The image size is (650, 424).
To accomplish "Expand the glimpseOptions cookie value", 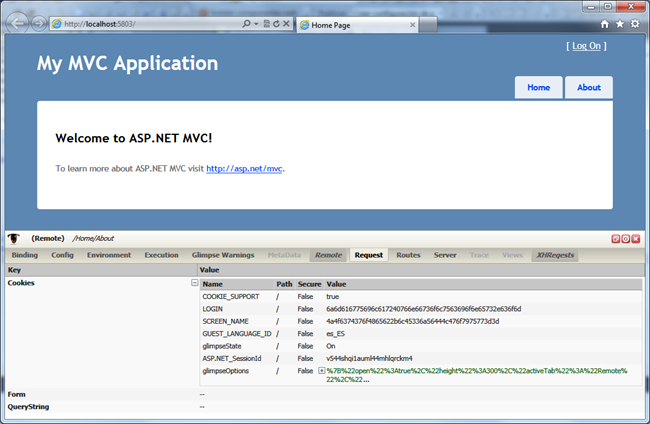I will click(x=321, y=371).
